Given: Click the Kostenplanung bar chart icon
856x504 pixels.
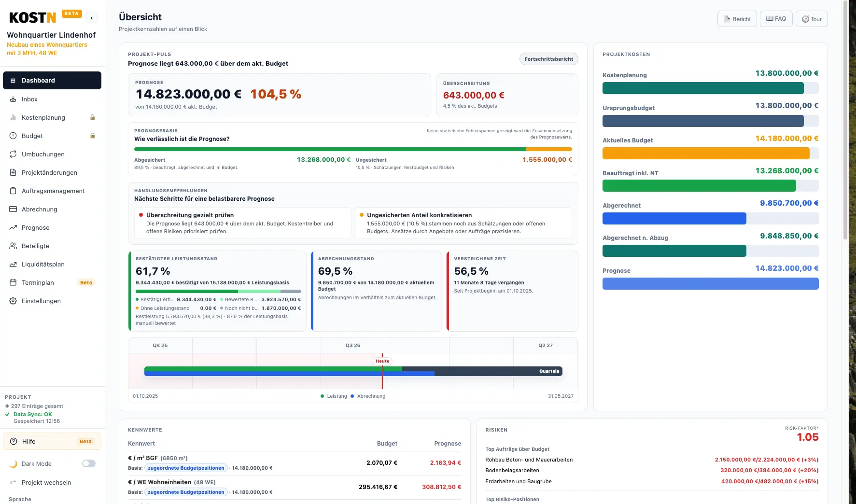Looking at the screenshot, I should pyautogui.click(x=13, y=117).
